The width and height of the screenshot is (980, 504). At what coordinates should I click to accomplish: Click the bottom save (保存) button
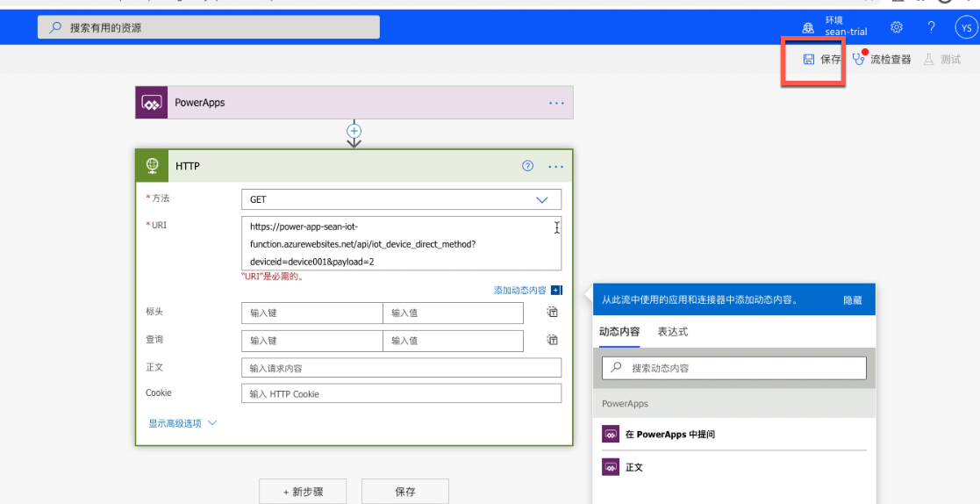[x=405, y=492]
